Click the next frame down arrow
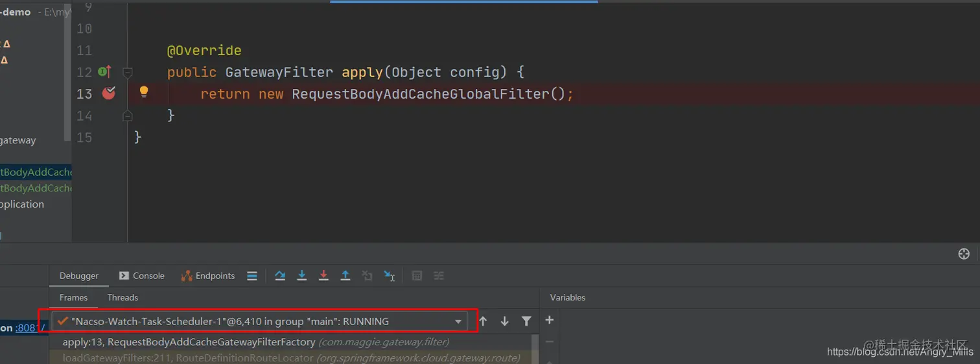Screen dimensions: 980x364 (504, 321)
